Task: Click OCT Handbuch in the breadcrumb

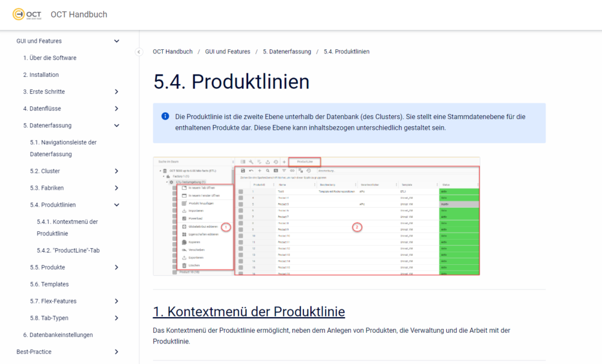Action: (172, 52)
